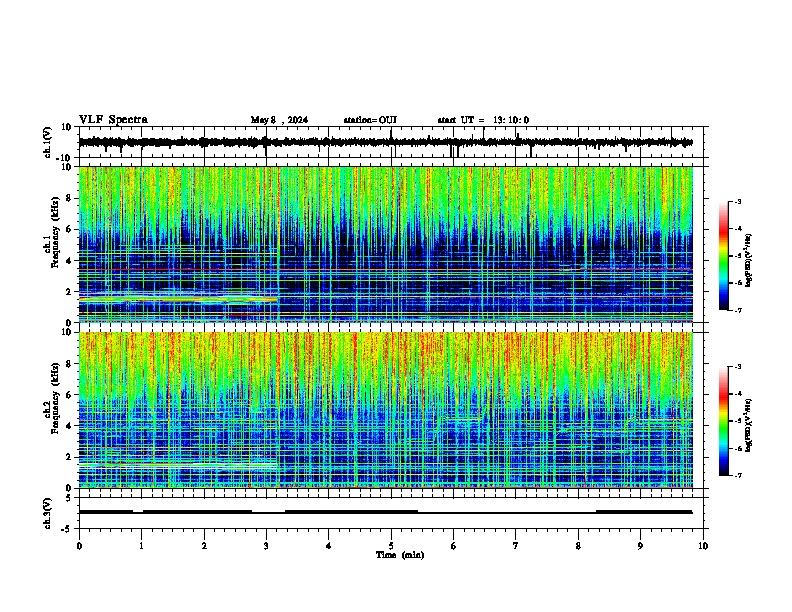Click the "-3" value atop ch.1 color bar
The width and height of the screenshot is (792, 612).
click(738, 201)
